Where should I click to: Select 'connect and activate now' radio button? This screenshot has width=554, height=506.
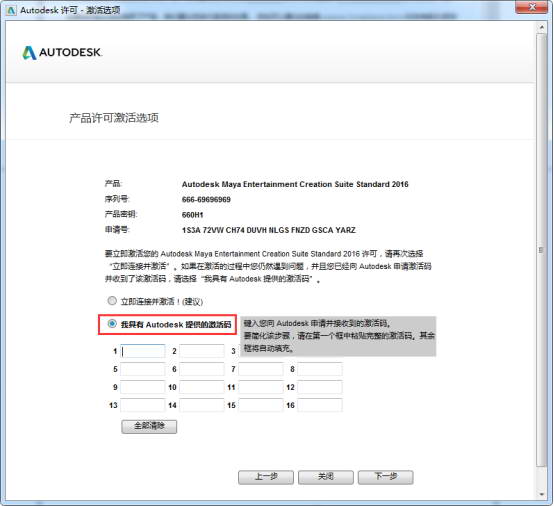point(112,301)
